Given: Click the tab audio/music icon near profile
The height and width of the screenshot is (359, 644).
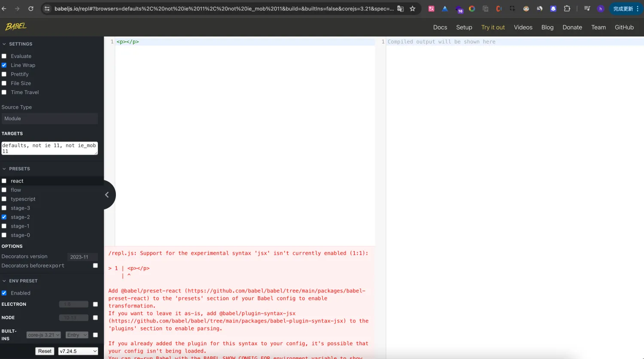Looking at the screenshot, I should click(x=587, y=8).
